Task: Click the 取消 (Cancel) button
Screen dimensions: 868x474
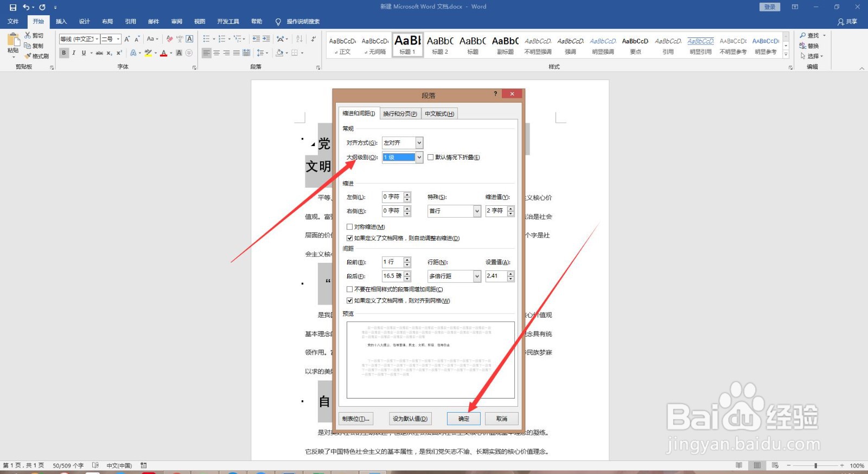Action: tap(502, 419)
